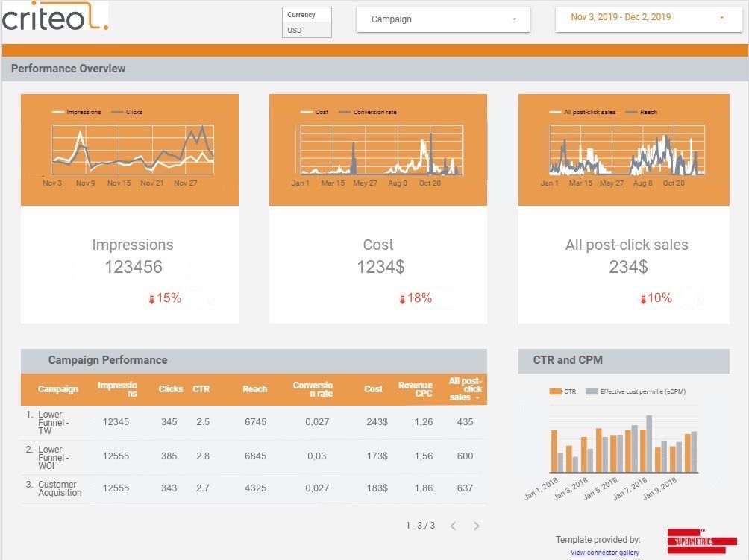Go to next table page arrow
Viewport: 749px width, 560px height.
point(477,526)
